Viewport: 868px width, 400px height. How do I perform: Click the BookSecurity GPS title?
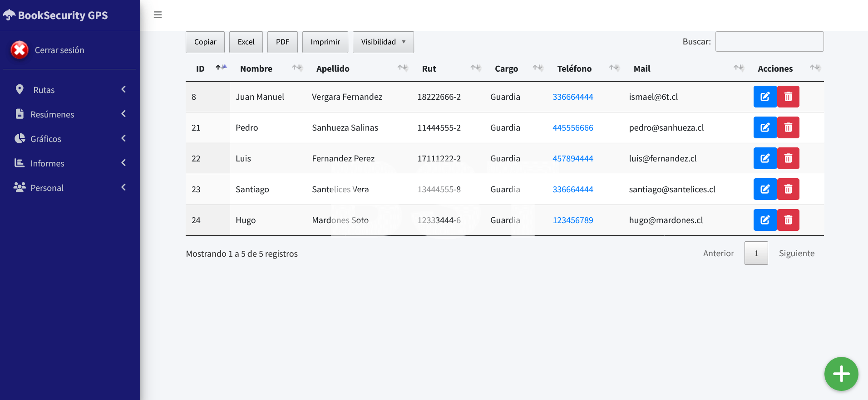tap(63, 15)
